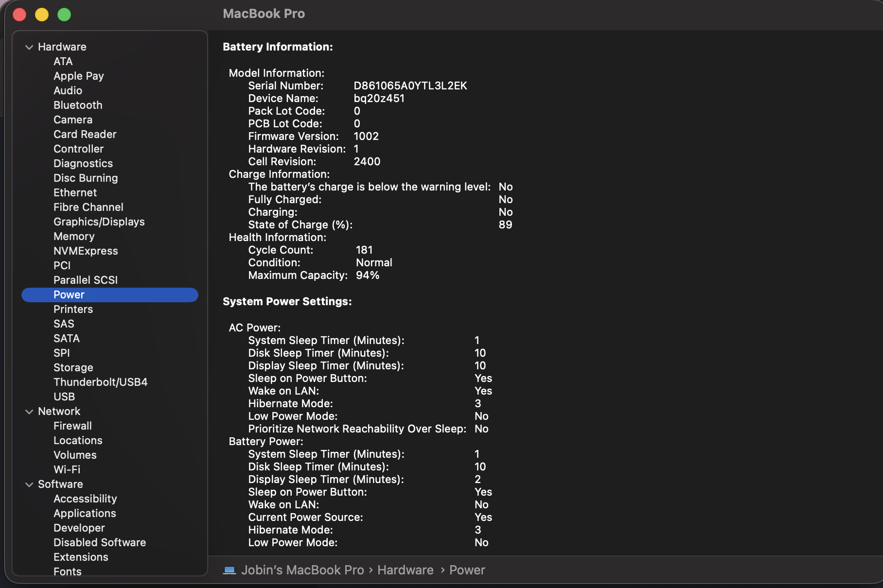The image size is (883, 588).
Task: Select Extensions in the sidebar
Action: [81, 557]
